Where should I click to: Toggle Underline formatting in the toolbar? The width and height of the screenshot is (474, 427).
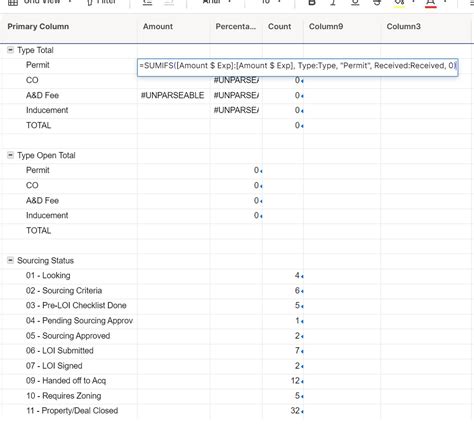pyautogui.click(x=355, y=3)
